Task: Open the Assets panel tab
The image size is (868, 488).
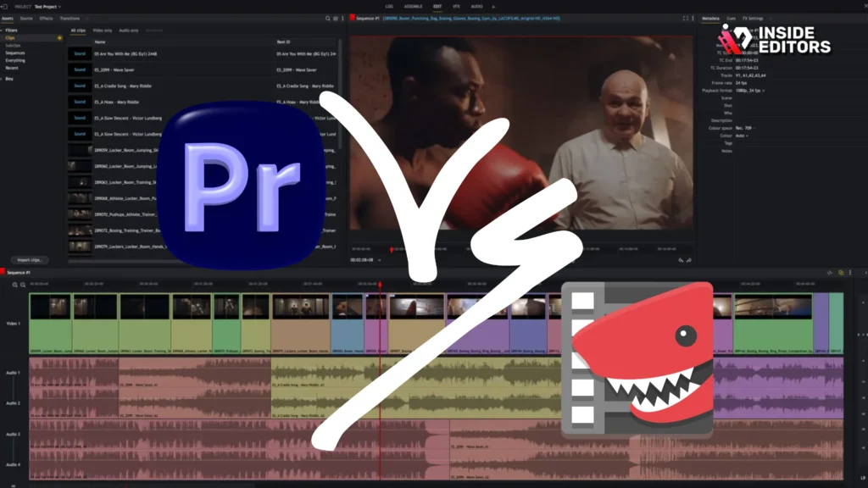Action: click(7, 19)
